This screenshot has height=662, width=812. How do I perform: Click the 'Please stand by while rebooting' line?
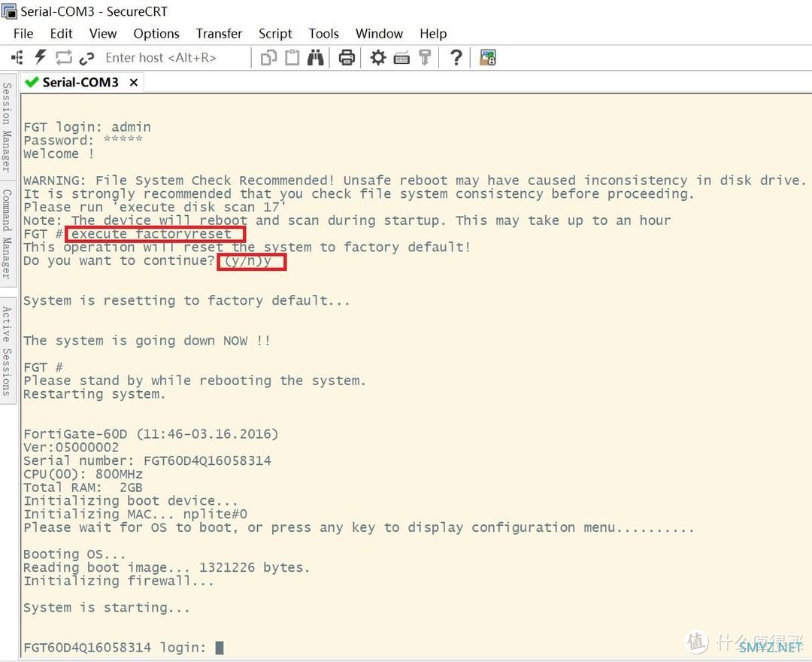(x=195, y=381)
